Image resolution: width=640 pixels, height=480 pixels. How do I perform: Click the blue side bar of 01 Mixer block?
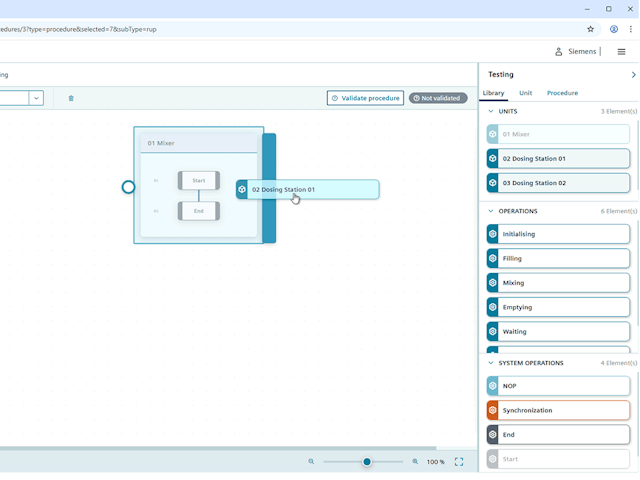269,188
